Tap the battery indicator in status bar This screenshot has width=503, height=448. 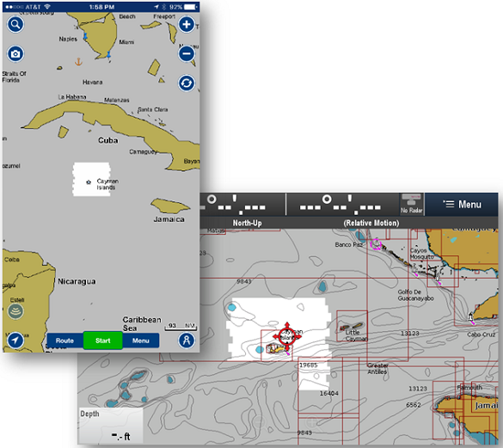tap(191, 7)
